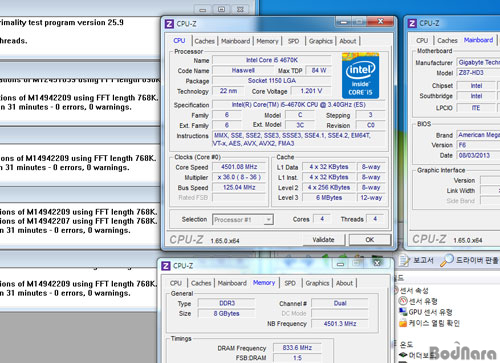This screenshot has width=500, height=363.
Task: Click the Core Speed value "4501.08 MHz"
Action: coord(239,167)
